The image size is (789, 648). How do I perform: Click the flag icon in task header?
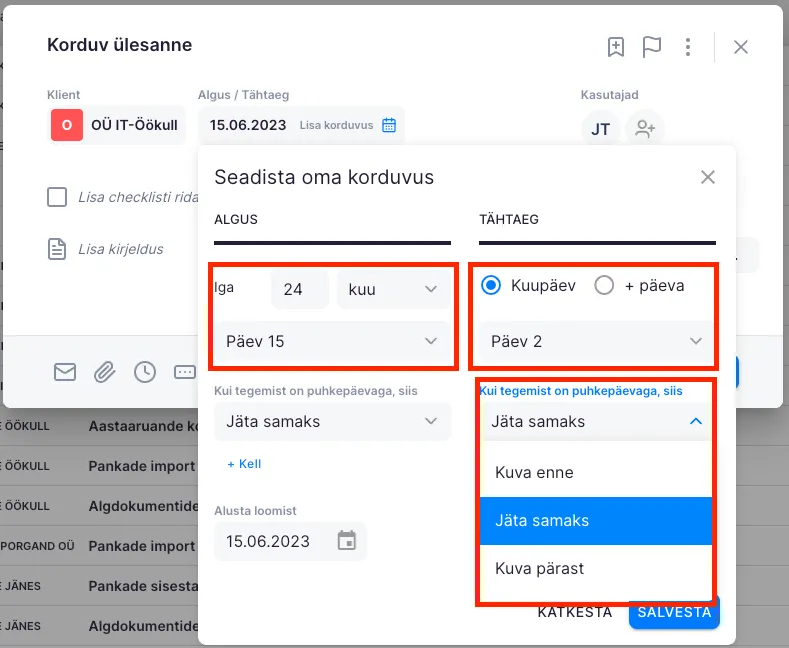pos(652,47)
